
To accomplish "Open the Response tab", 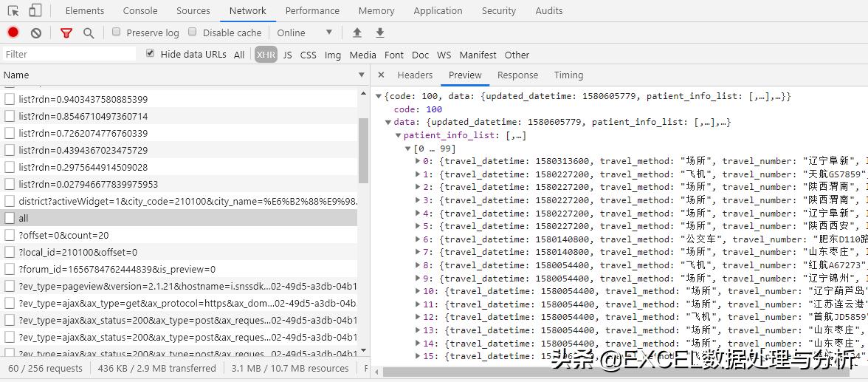I will (x=517, y=75).
